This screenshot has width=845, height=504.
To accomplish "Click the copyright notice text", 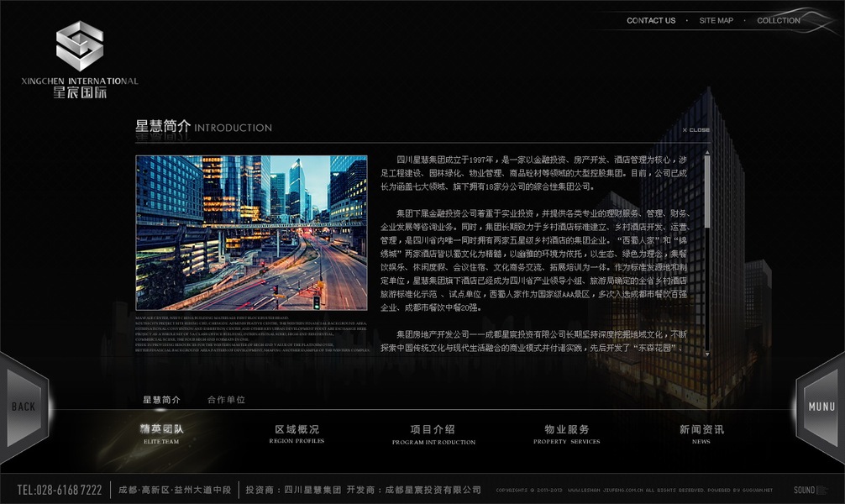I will point(634,491).
